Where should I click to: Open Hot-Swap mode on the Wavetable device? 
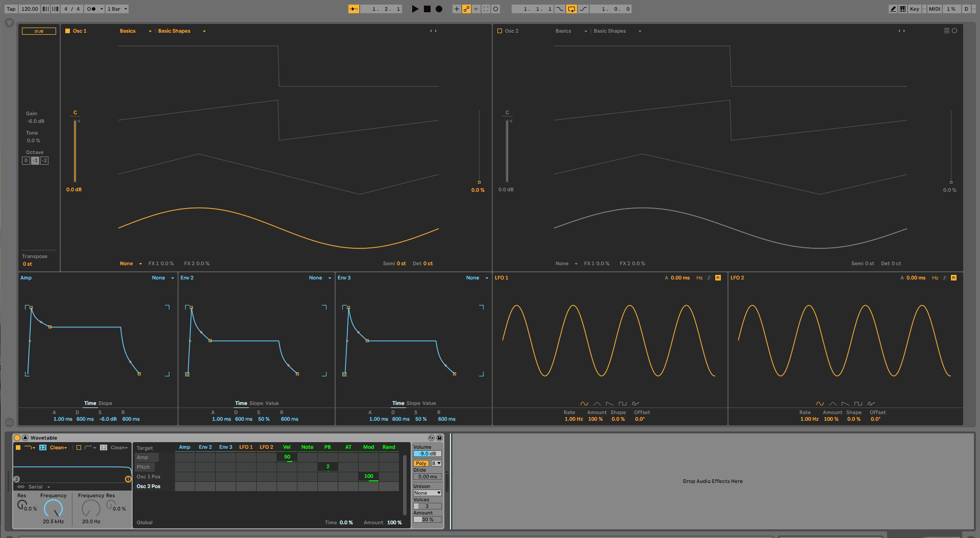431,438
